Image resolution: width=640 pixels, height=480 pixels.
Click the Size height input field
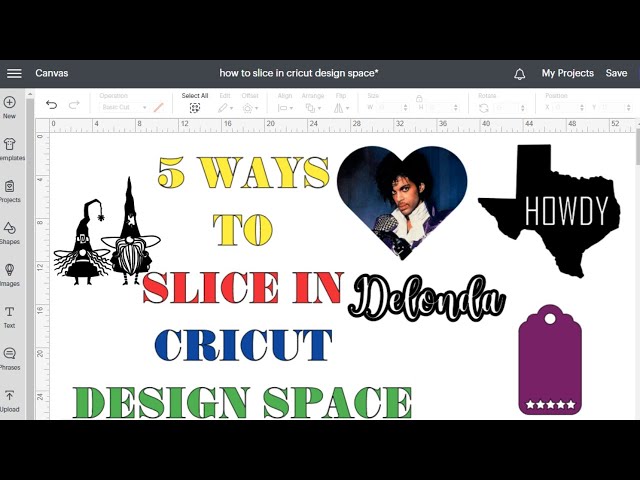pos(440,107)
